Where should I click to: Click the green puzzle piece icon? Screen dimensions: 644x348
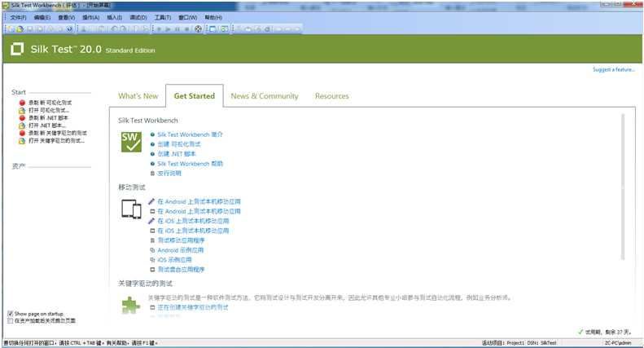point(131,306)
